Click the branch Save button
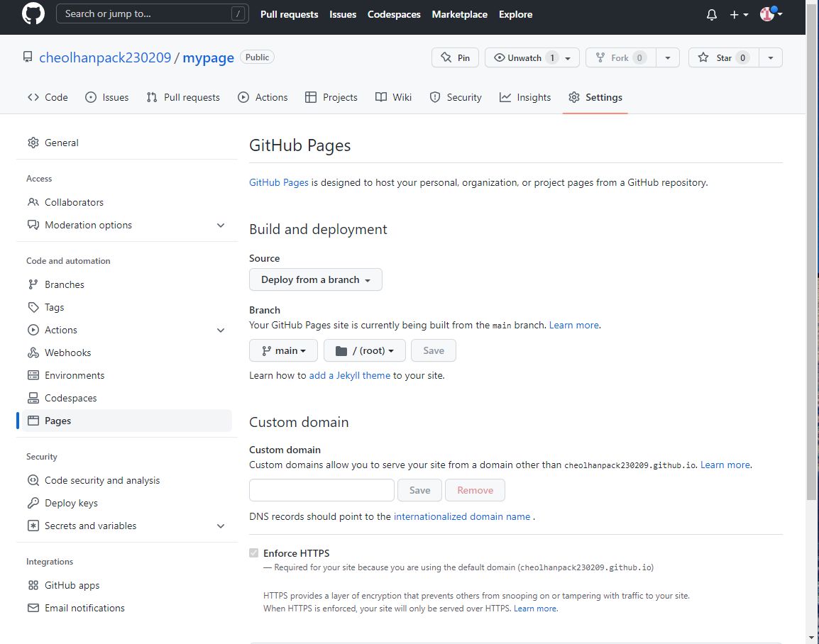The width and height of the screenshot is (819, 644). (x=434, y=350)
